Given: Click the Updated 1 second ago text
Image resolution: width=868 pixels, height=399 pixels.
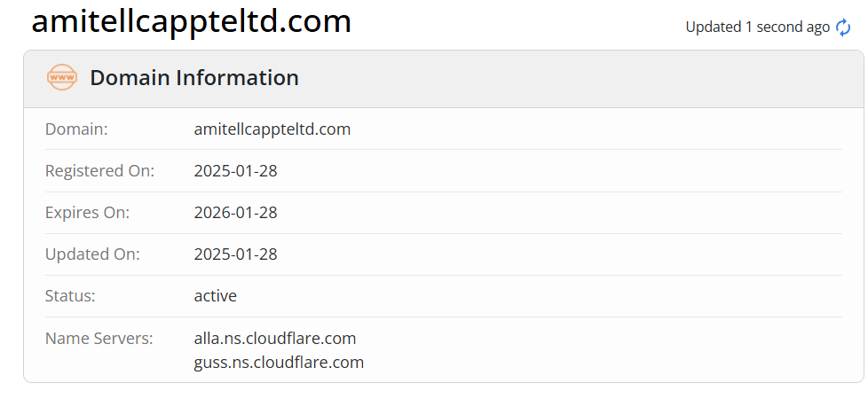Looking at the screenshot, I should click(757, 27).
